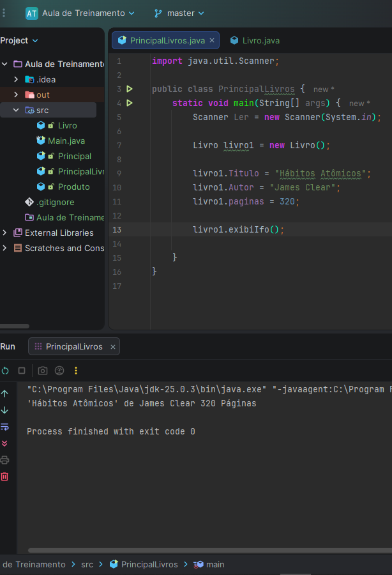
Task: Expand the .idea folder
Action: (16, 79)
